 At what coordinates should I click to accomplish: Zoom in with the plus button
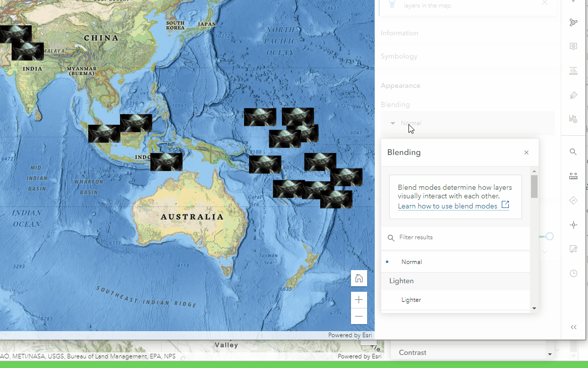[359, 300]
